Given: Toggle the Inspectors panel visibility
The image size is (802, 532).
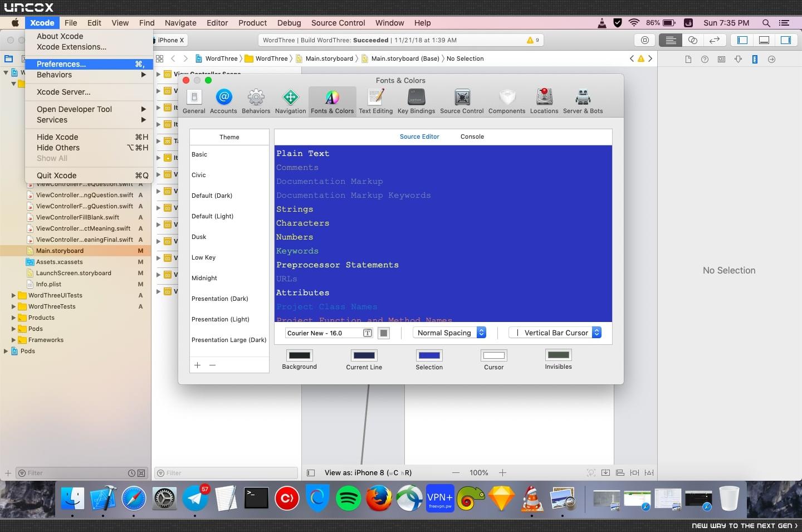Looking at the screenshot, I should tap(786, 40).
